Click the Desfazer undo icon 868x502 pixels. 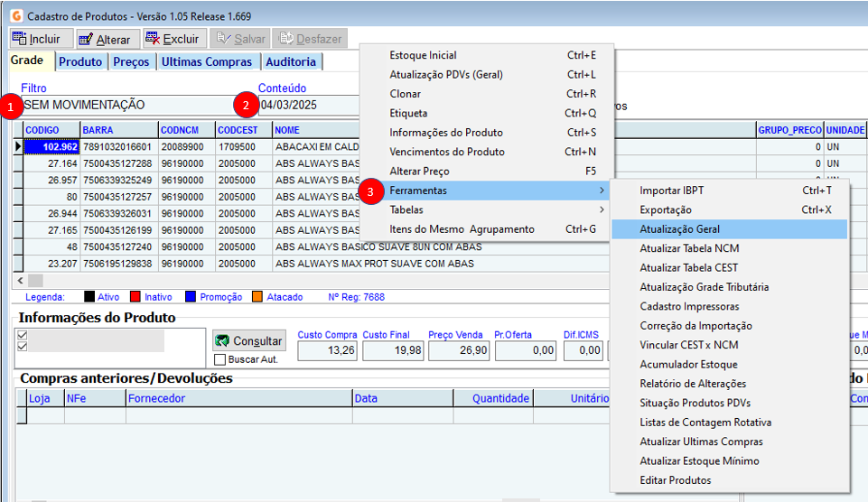[x=285, y=39]
